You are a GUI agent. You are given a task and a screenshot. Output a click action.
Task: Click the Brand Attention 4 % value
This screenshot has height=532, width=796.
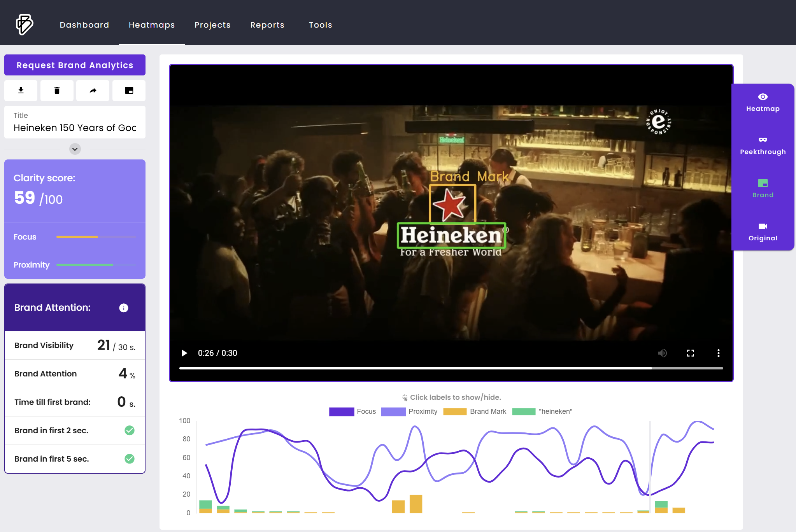click(127, 374)
